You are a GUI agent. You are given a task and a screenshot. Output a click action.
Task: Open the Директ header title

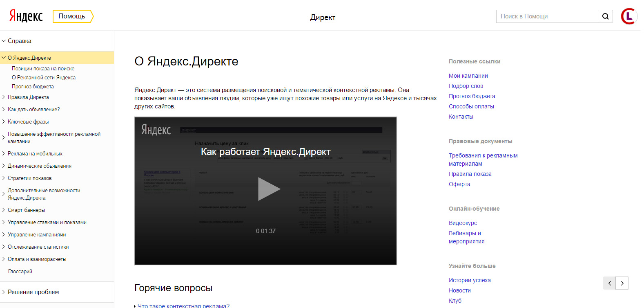pos(323,17)
